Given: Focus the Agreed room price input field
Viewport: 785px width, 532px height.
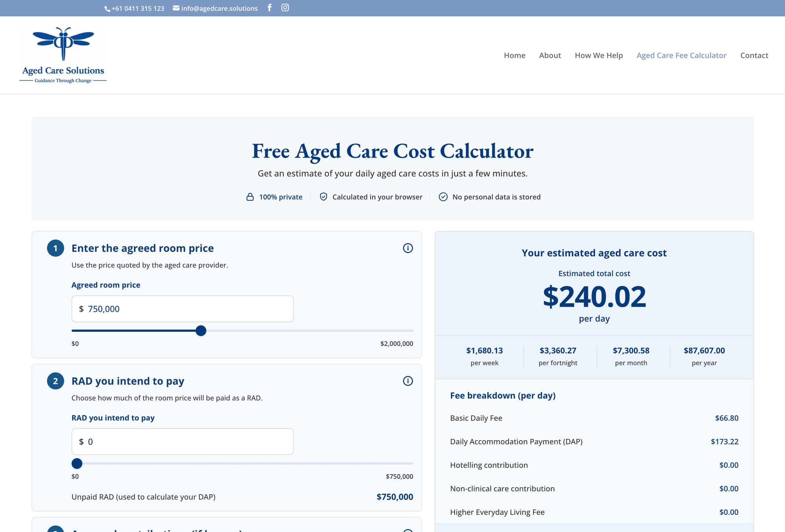Looking at the screenshot, I should 183,309.
